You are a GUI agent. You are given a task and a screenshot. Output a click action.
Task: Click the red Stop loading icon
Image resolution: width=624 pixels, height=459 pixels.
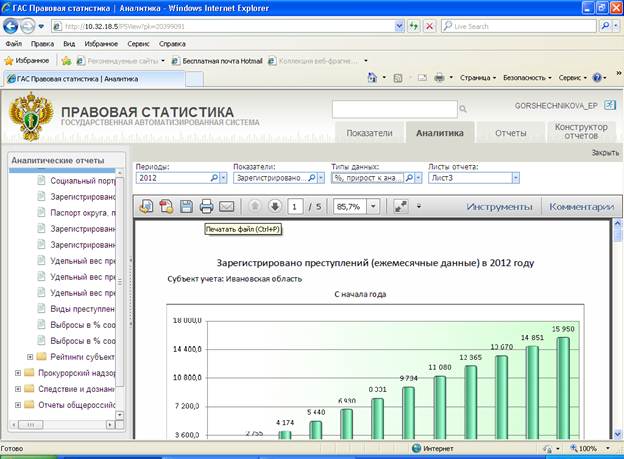click(x=429, y=26)
